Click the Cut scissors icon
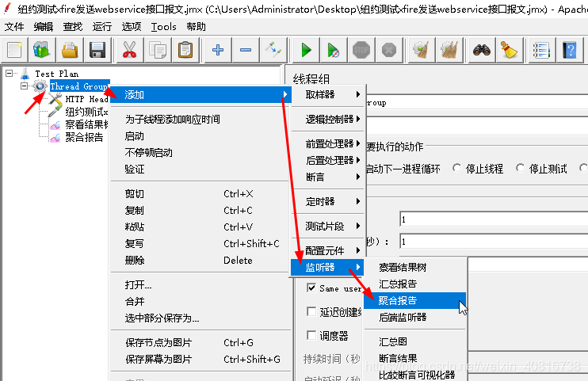Screen dimensions: 588x381 pyautogui.click(x=130, y=50)
